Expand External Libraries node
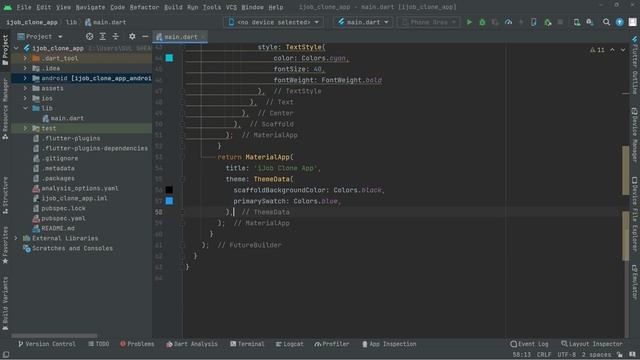640x360 pixels. (x=16, y=238)
